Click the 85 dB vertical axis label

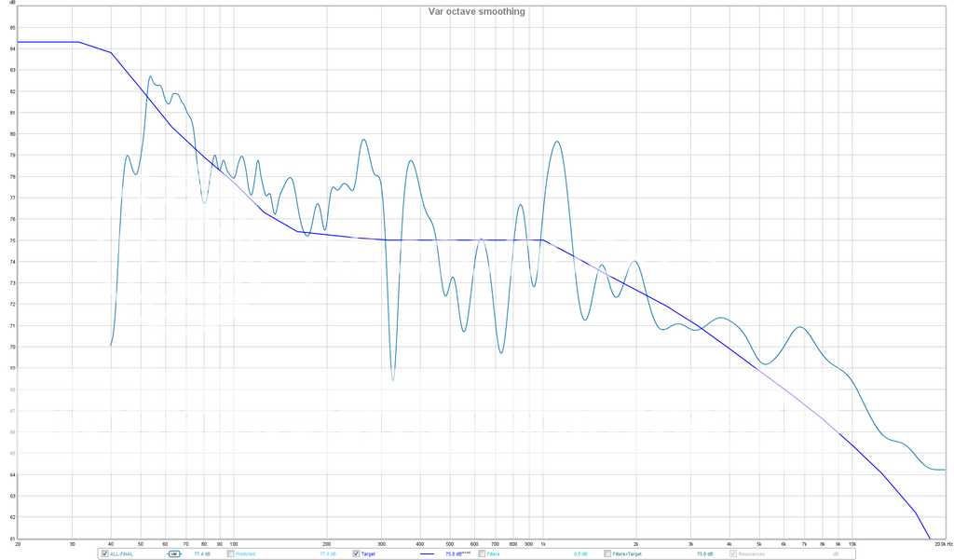tap(12, 27)
